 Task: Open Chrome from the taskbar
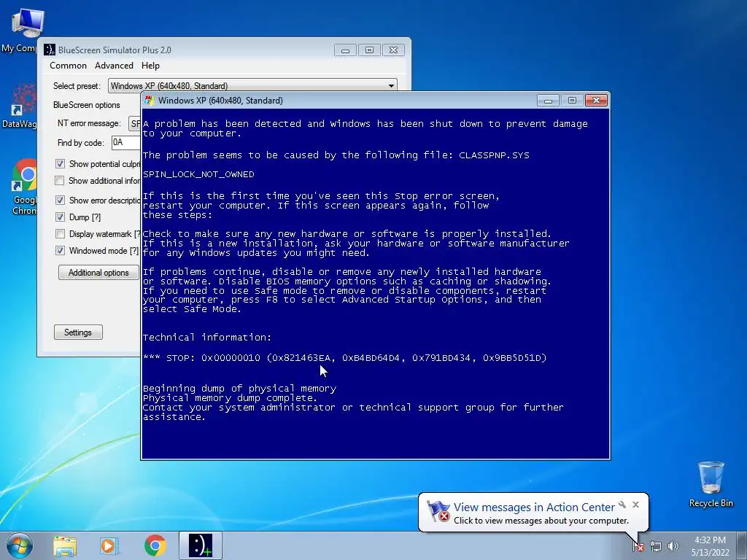155,546
